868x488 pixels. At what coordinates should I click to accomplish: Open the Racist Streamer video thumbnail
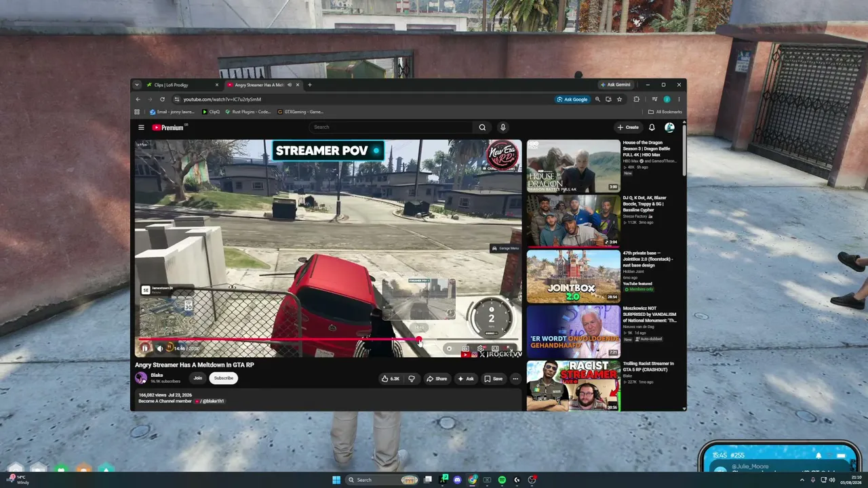point(573,386)
